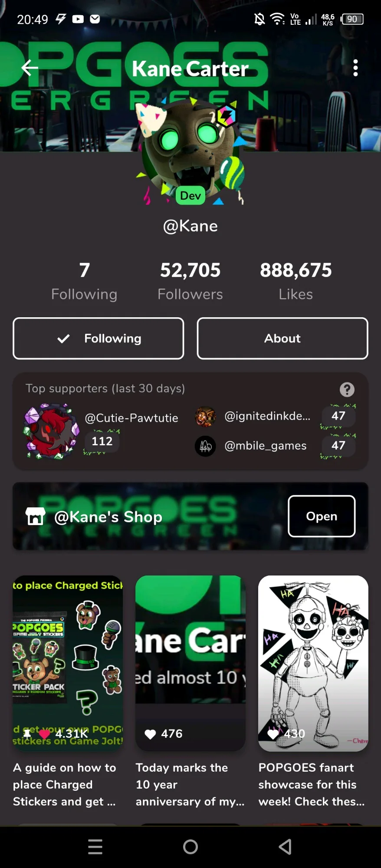The width and height of the screenshot is (381, 868).
Task: Toggle the Following button off
Action: [99, 339]
